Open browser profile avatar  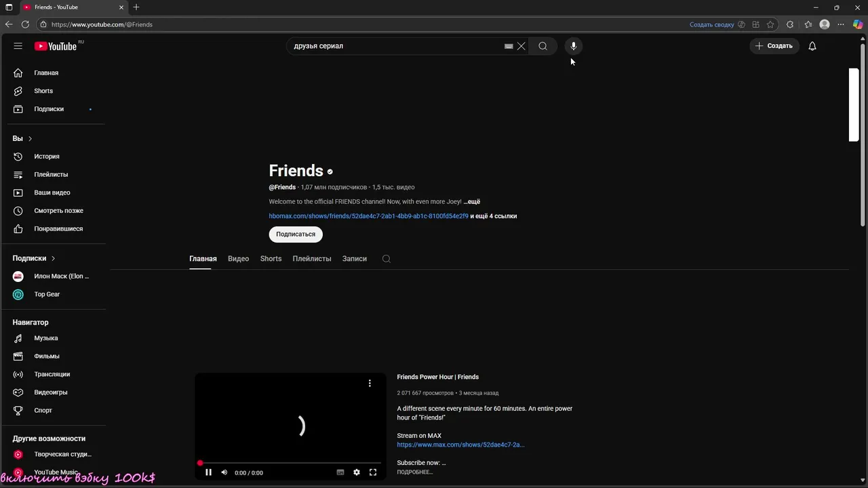825,24
